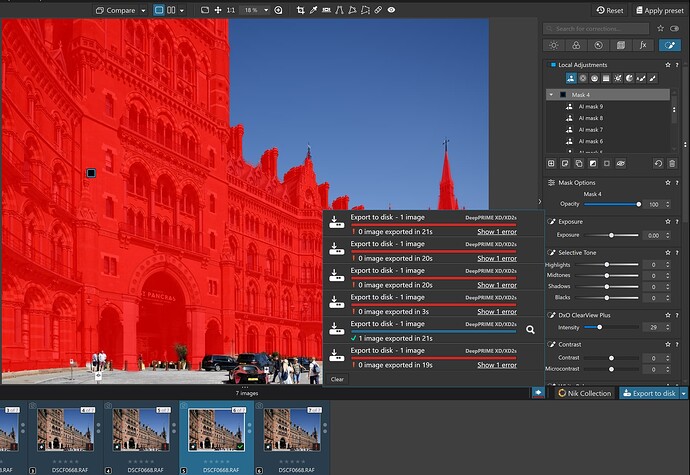The height and width of the screenshot is (475, 690).
Task: Toggle the Local Adjustments enable indicator
Action: (551, 65)
